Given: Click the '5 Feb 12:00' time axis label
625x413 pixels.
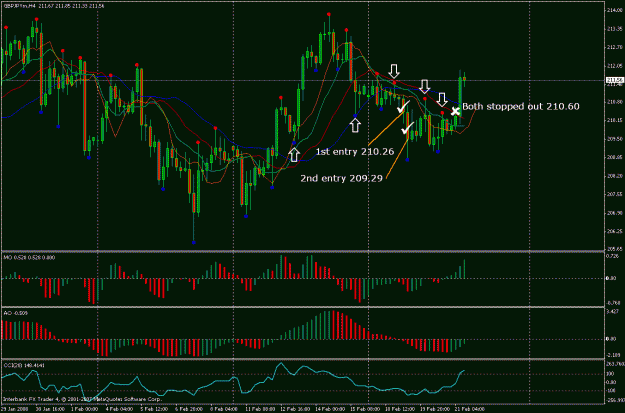Looking at the screenshot, I should click(x=154, y=409).
